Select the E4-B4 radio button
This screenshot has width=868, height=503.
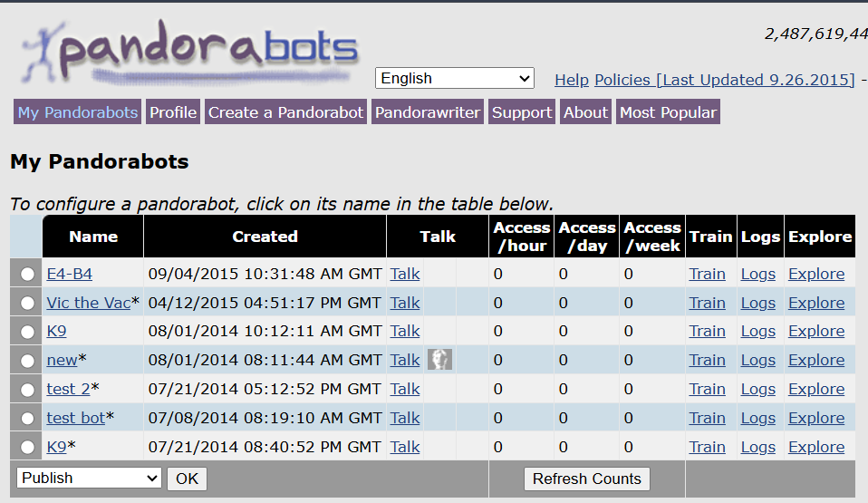tap(27, 275)
